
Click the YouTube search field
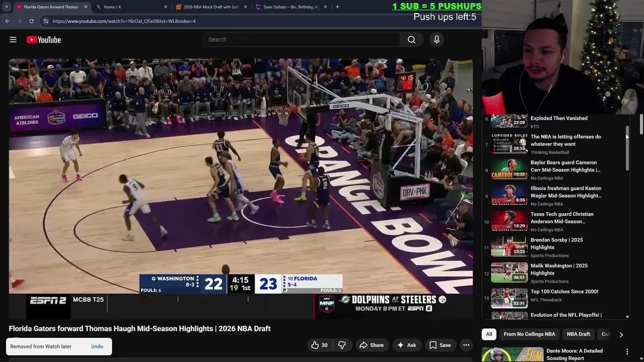[301, 40]
